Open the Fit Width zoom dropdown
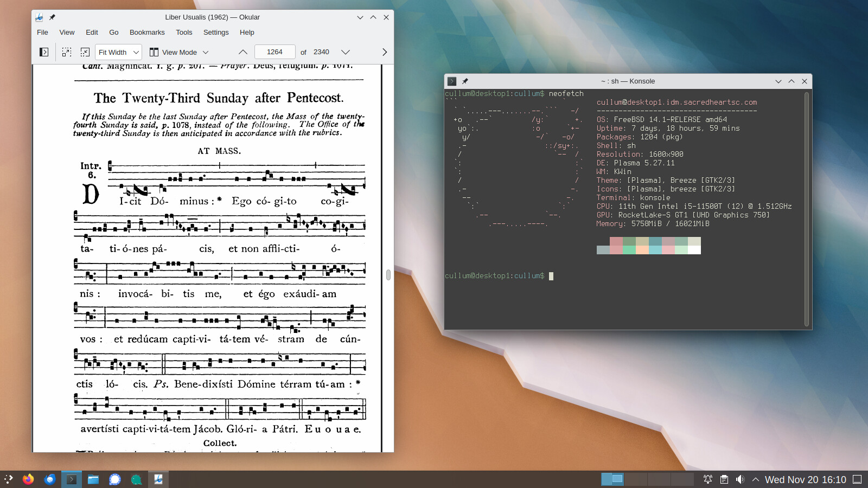Viewport: 868px width, 488px height. (x=118, y=52)
